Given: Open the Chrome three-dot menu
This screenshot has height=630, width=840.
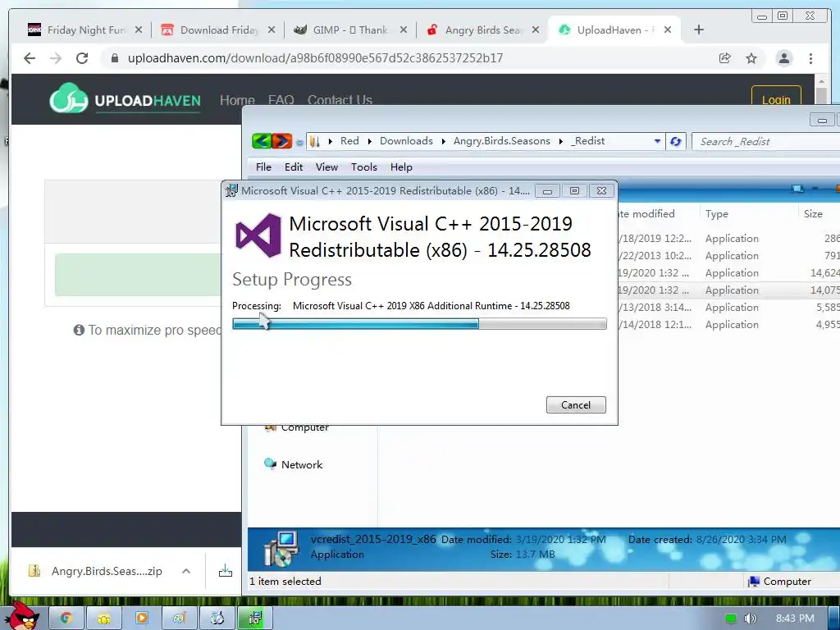Looking at the screenshot, I should coord(810,58).
